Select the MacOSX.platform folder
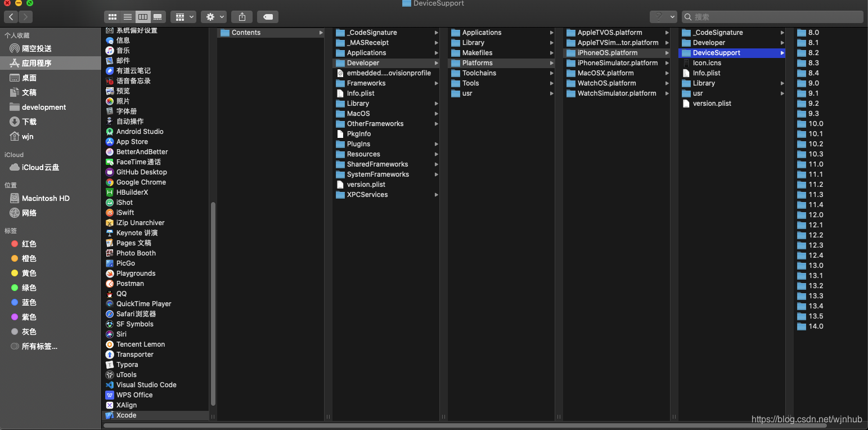 tap(617, 73)
